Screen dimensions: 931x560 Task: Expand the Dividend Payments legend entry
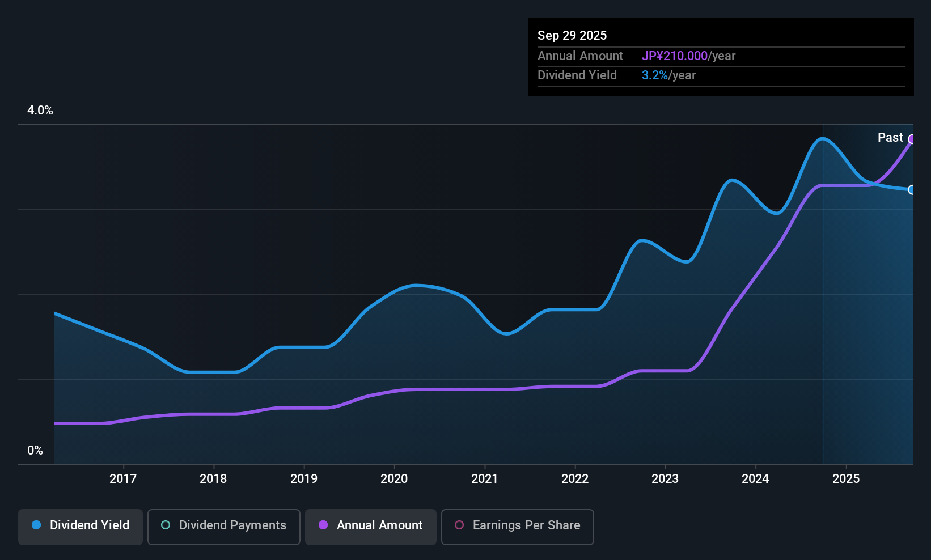pyautogui.click(x=223, y=526)
